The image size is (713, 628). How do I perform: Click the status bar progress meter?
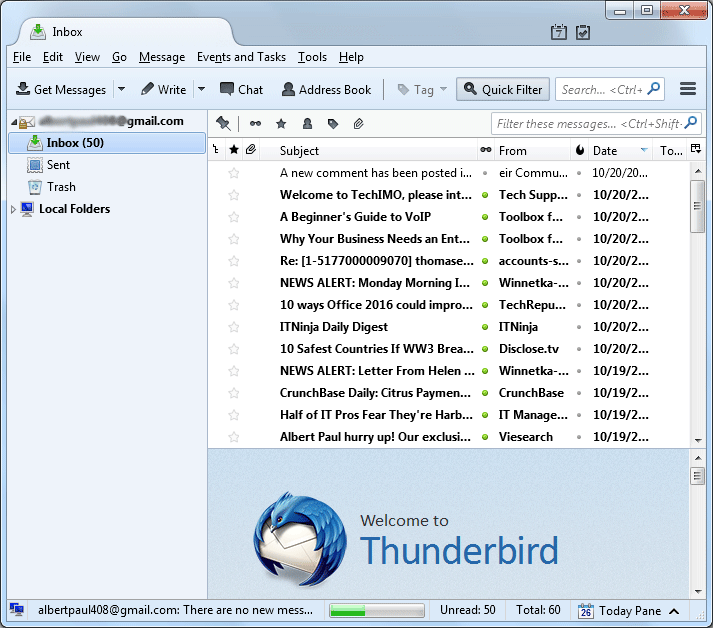coord(377,610)
